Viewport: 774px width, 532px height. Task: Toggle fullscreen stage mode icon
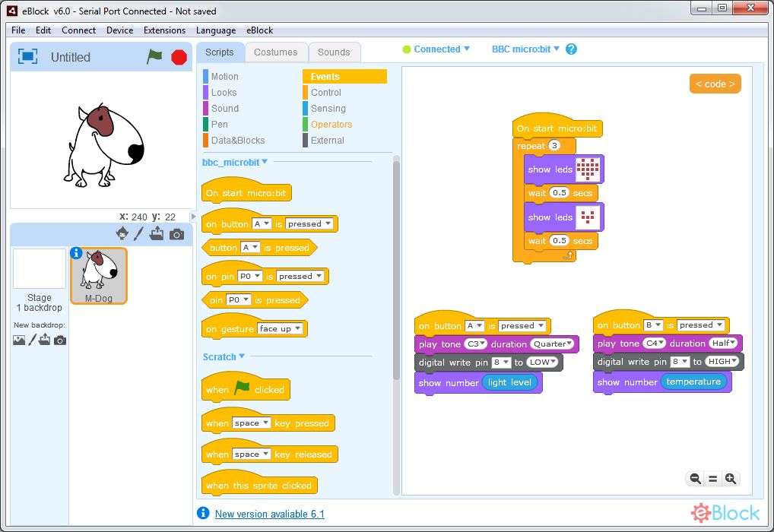click(27, 57)
